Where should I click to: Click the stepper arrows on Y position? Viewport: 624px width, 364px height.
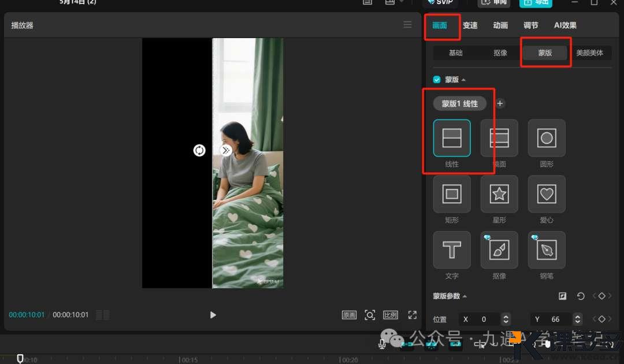tap(577, 319)
